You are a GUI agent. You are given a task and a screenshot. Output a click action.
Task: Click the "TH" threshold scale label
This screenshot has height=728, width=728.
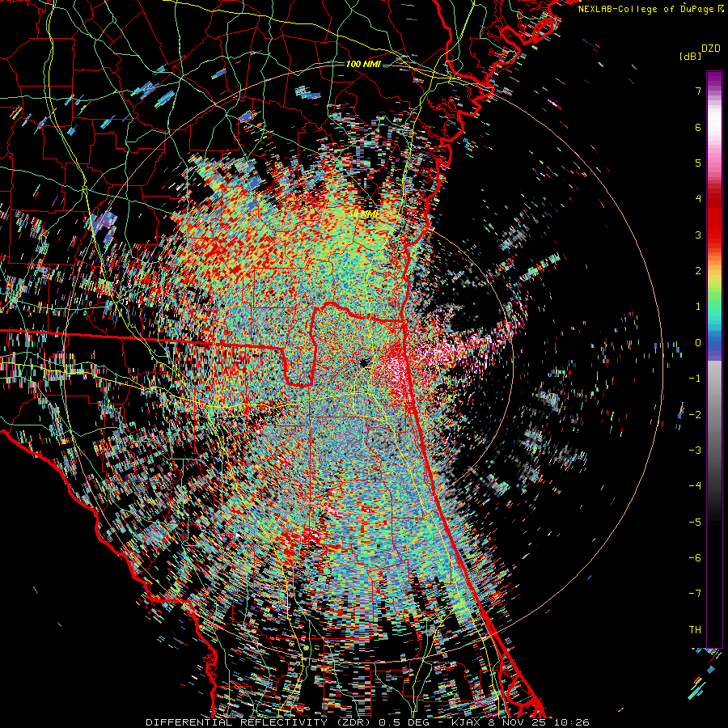(x=695, y=630)
